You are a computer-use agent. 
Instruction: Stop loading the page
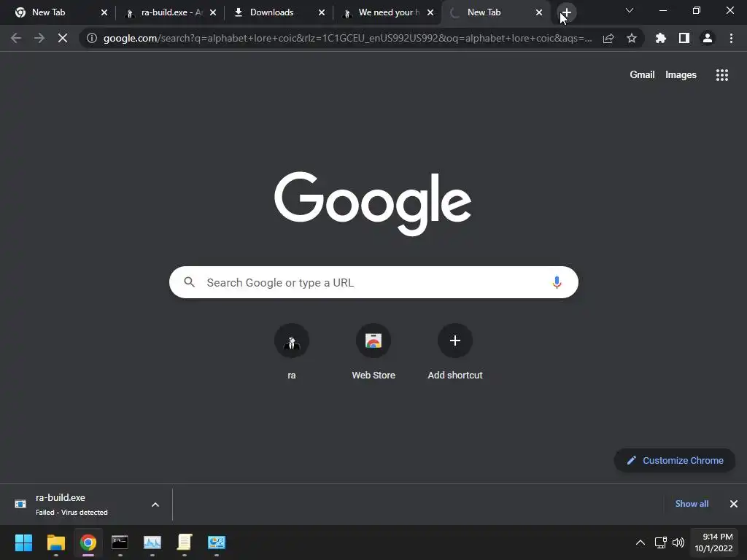pos(63,38)
